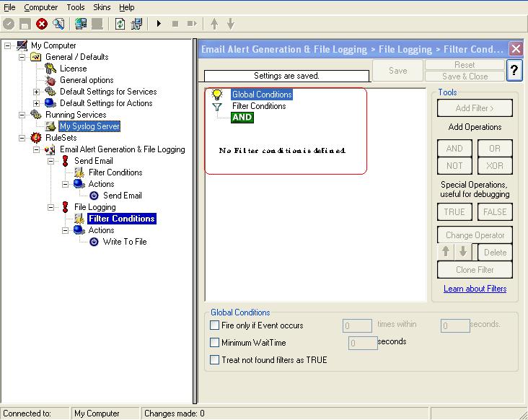Click the times count input field
This screenshot has width=528, height=420.
pos(357,325)
